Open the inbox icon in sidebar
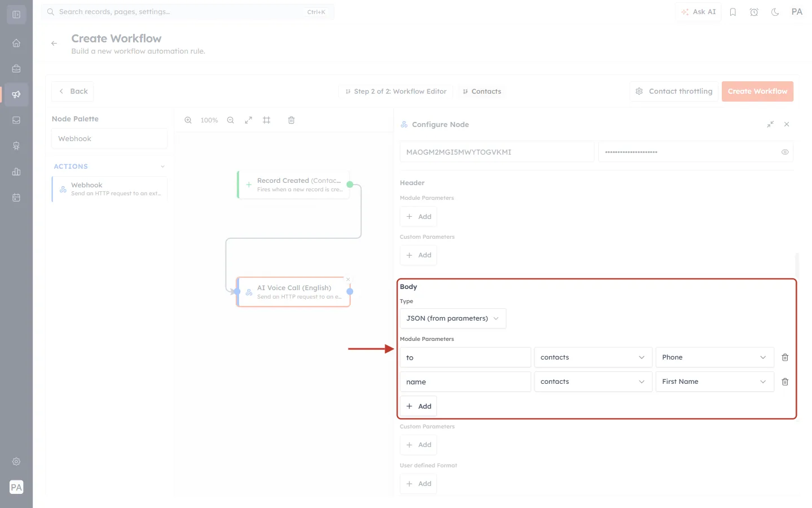 pyautogui.click(x=16, y=120)
